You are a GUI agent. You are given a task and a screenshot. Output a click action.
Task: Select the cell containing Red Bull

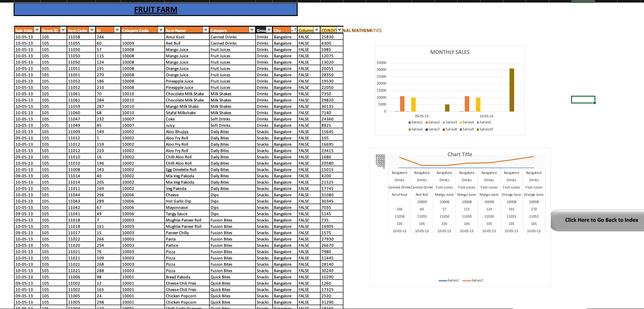pyautogui.click(x=187, y=43)
